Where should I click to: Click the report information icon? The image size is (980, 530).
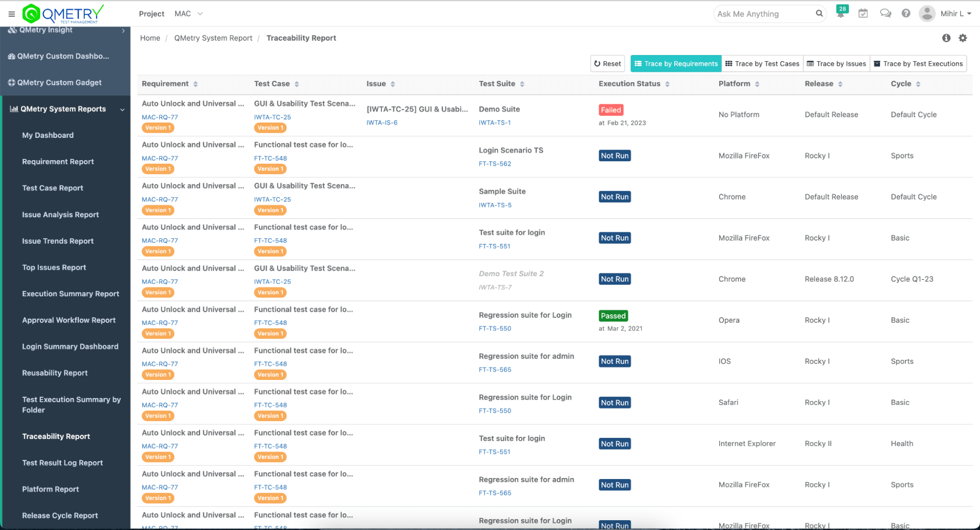click(x=946, y=38)
